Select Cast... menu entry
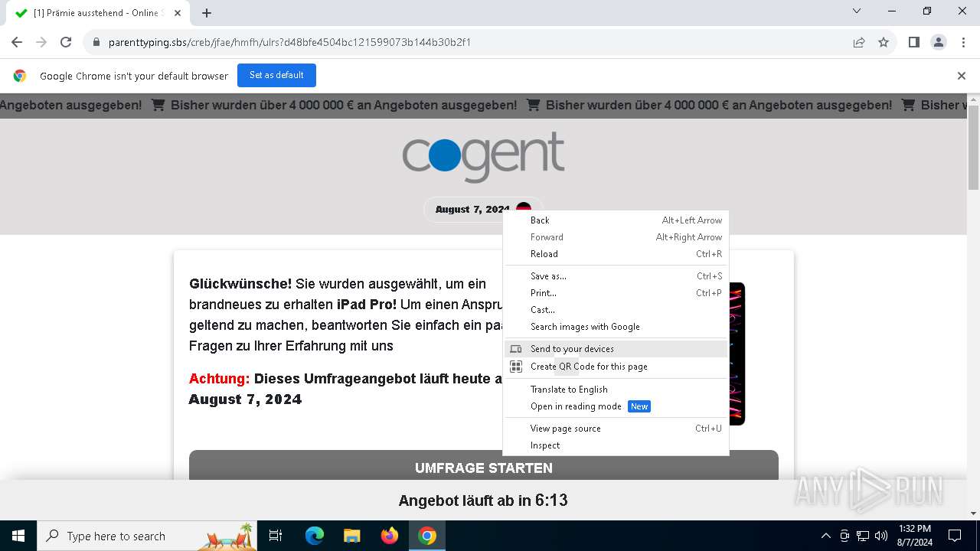The height and width of the screenshot is (551, 980). click(616, 310)
